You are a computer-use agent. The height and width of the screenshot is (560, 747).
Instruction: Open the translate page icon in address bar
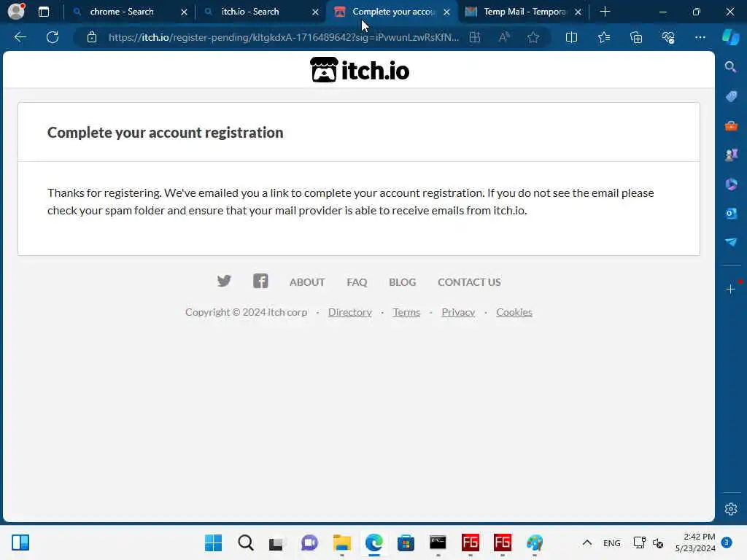pyautogui.click(x=475, y=37)
